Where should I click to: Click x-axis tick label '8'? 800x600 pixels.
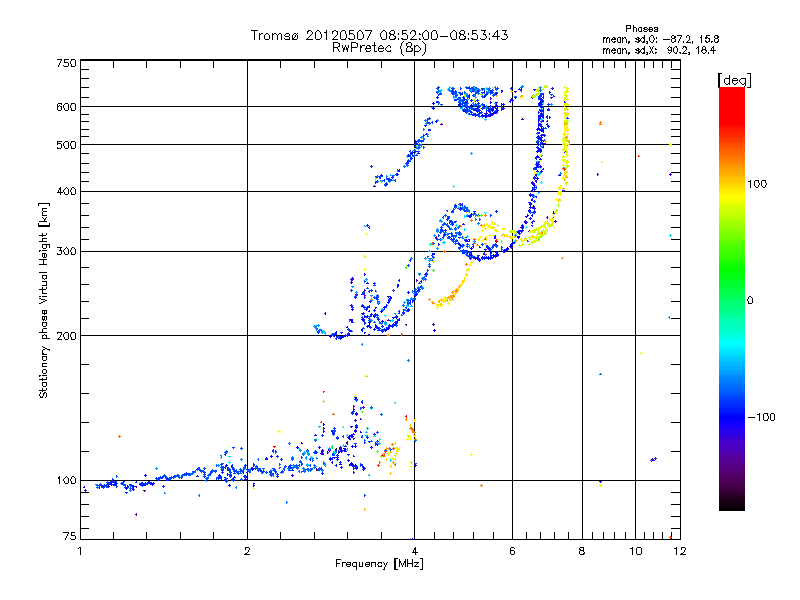[582, 551]
